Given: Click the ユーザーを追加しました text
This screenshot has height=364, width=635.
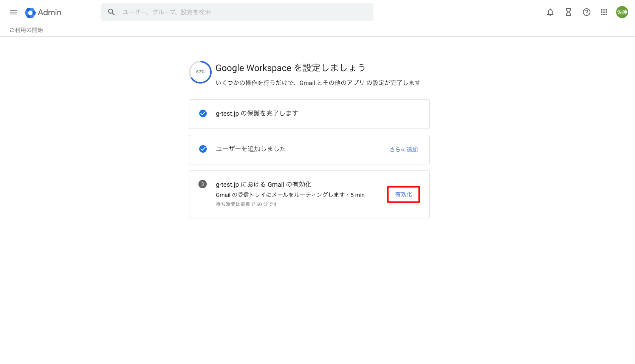Looking at the screenshot, I should (251, 149).
